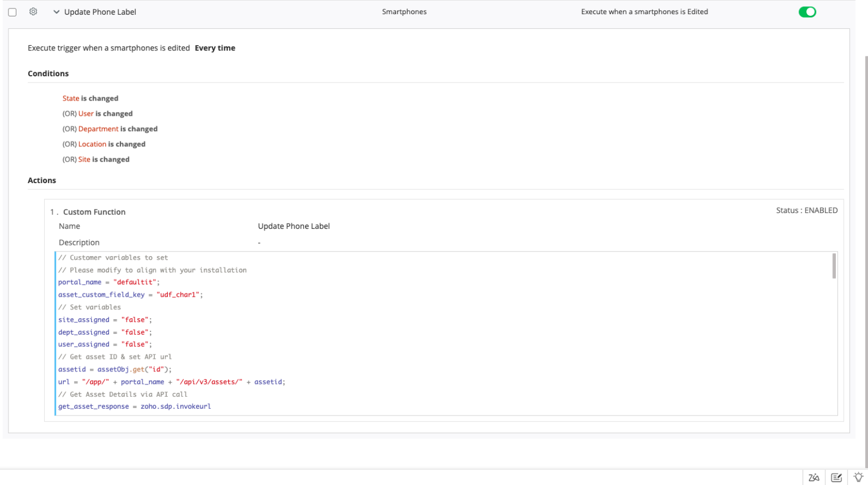The image size is (868, 485).
Task: Click the user_assigned code line
Action: (x=105, y=344)
